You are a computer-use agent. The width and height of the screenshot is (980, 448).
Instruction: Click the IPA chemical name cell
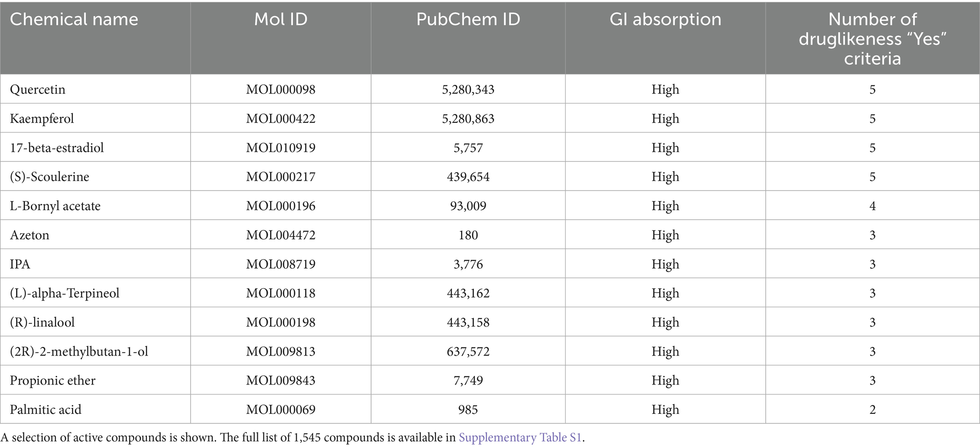coord(20,264)
